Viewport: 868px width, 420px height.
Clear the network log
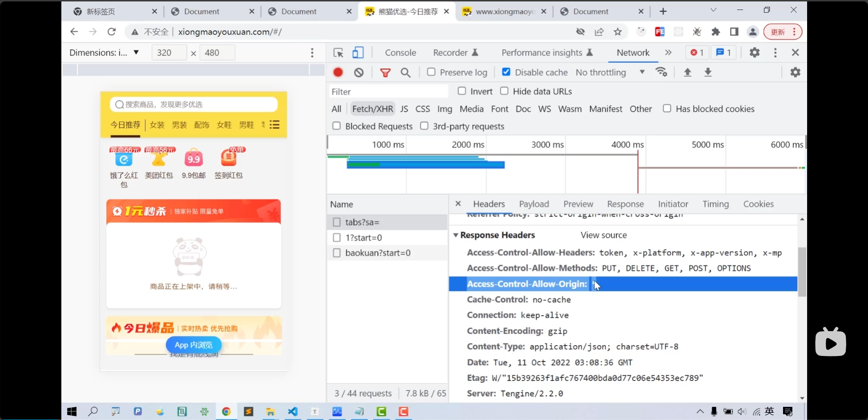coord(359,72)
